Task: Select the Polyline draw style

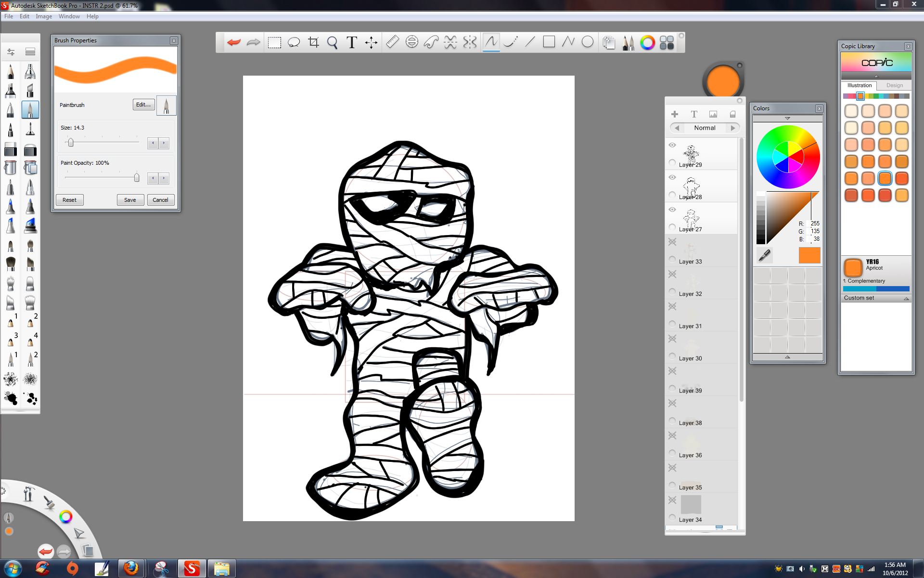Action: pyautogui.click(x=568, y=42)
